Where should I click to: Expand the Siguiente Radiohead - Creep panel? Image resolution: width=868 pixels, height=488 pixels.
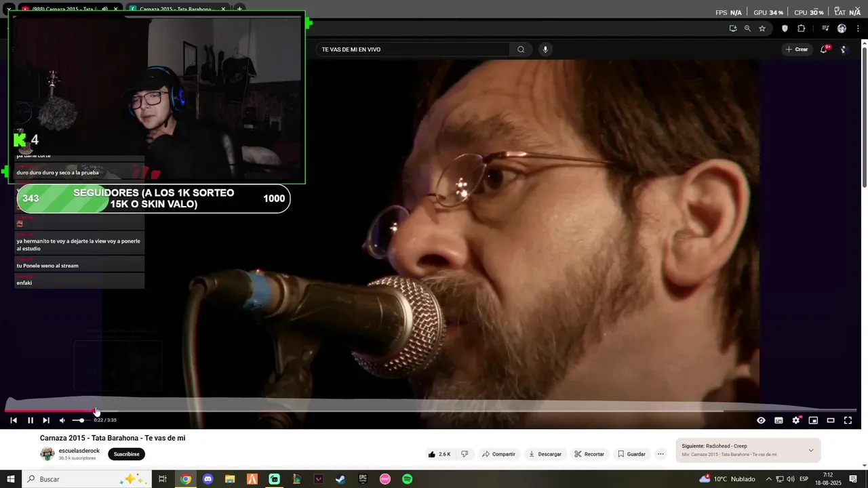coord(811,450)
